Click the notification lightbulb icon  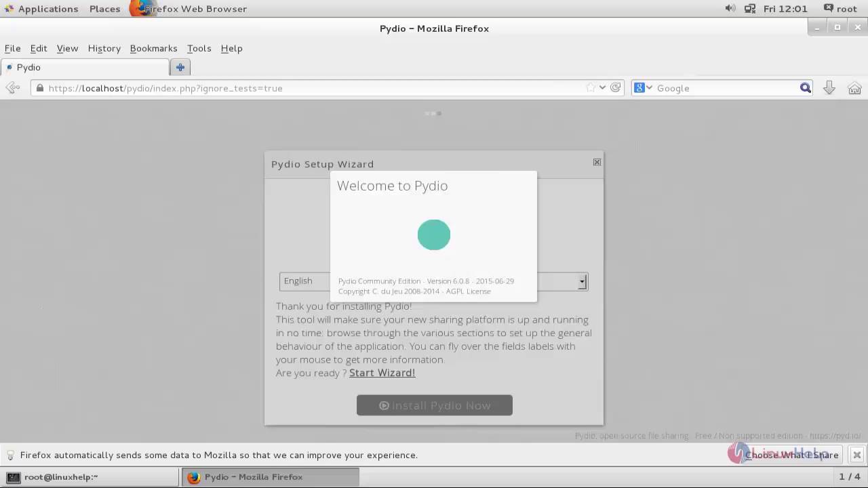pyautogui.click(x=10, y=455)
